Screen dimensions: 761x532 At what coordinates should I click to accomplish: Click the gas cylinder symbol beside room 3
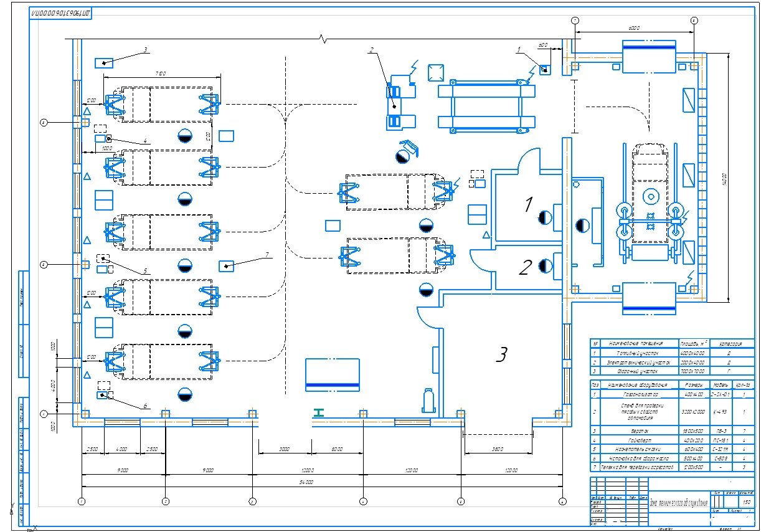[428, 400]
